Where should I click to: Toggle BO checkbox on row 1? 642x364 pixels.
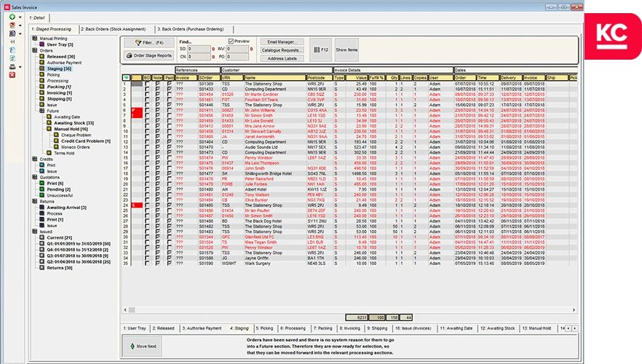(x=147, y=84)
